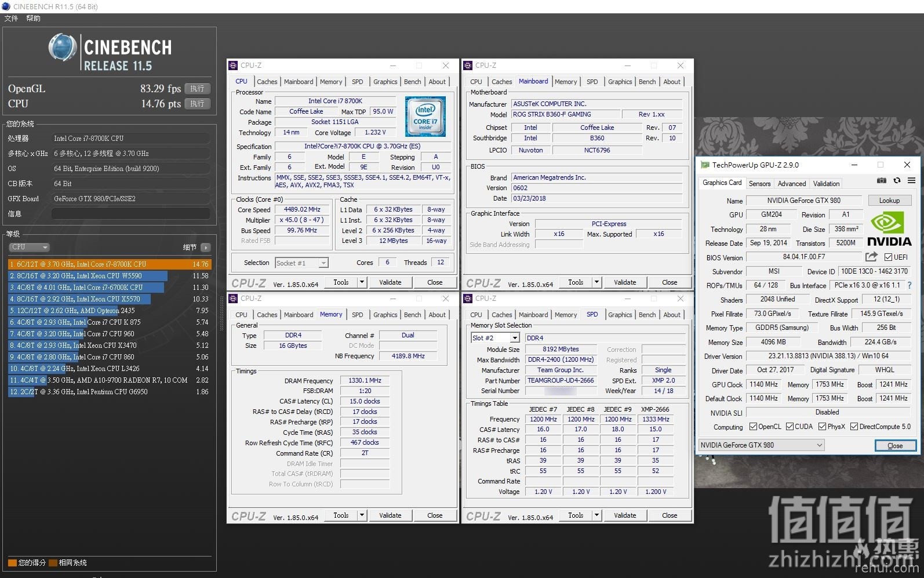Click the 相同系统 brown legend swatch
The width and height of the screenshot is (924, 578).
(53, 563)
